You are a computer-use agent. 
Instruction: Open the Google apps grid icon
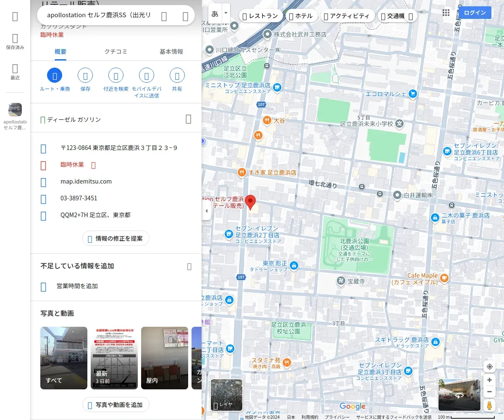[446, 13]
